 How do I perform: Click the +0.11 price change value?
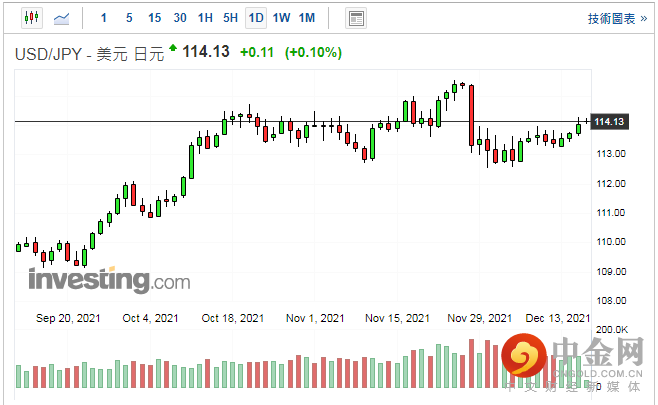click(257, 52)
